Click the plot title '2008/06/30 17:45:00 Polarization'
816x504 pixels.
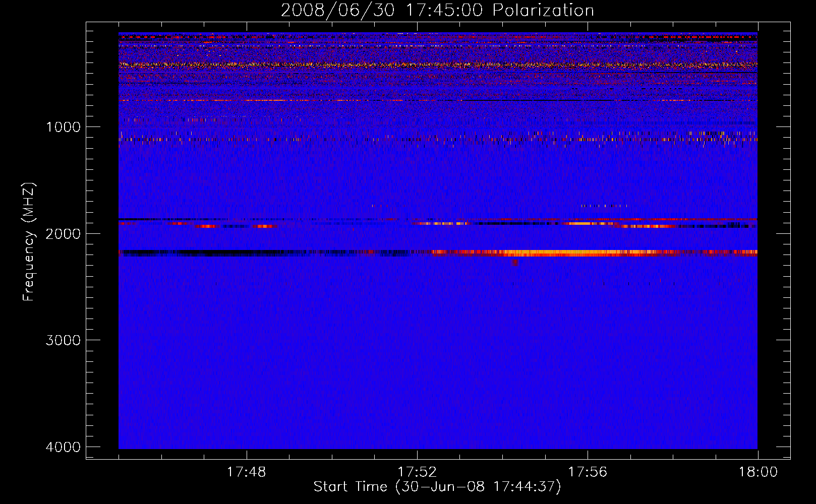coord(437,11)
